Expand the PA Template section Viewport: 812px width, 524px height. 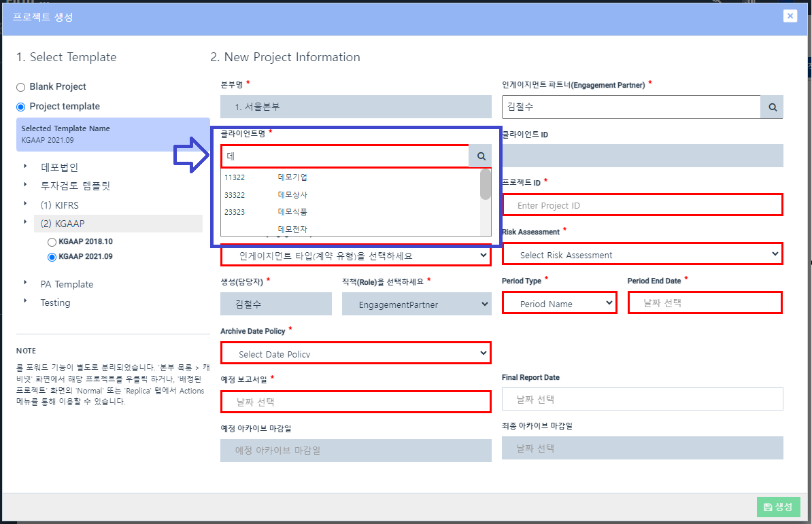[x=67, y=284]
